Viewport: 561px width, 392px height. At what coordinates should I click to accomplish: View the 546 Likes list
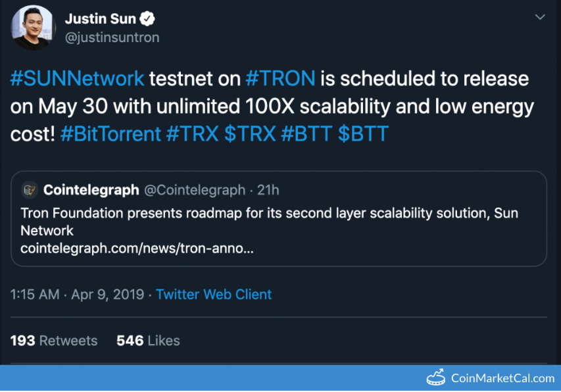tap(148, 341)
